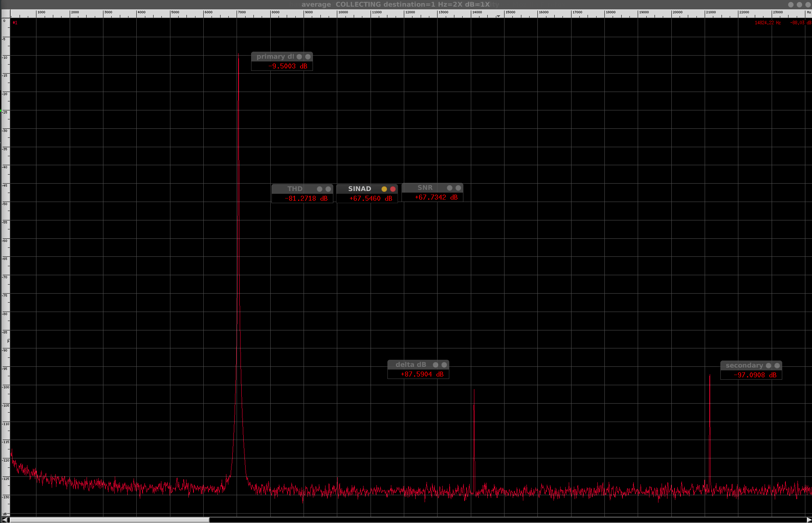Click SINAD panel's yellow dot button

tap(384, 189)
